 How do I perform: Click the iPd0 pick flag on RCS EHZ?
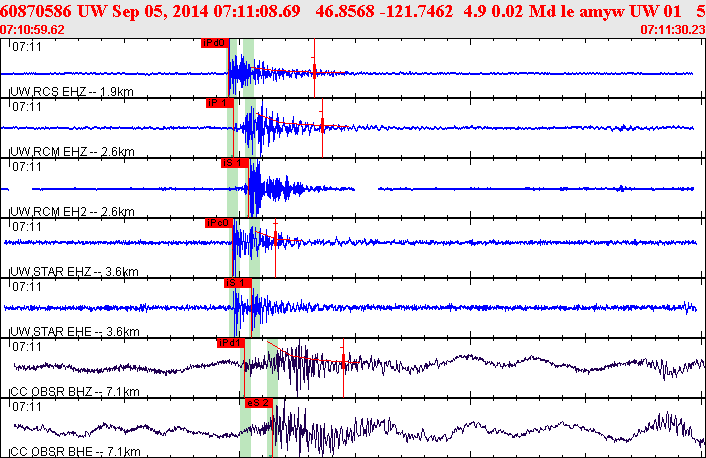point(215,43)
